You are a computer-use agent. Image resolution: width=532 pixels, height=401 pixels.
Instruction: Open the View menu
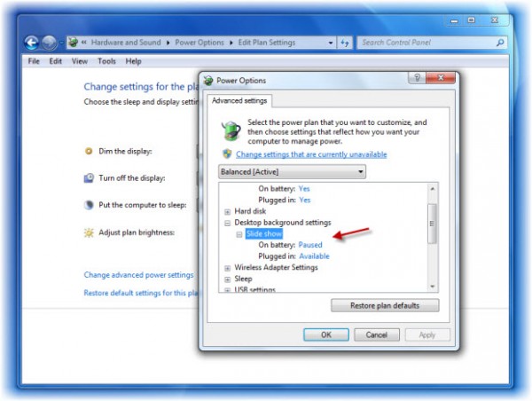pos(80,61)
